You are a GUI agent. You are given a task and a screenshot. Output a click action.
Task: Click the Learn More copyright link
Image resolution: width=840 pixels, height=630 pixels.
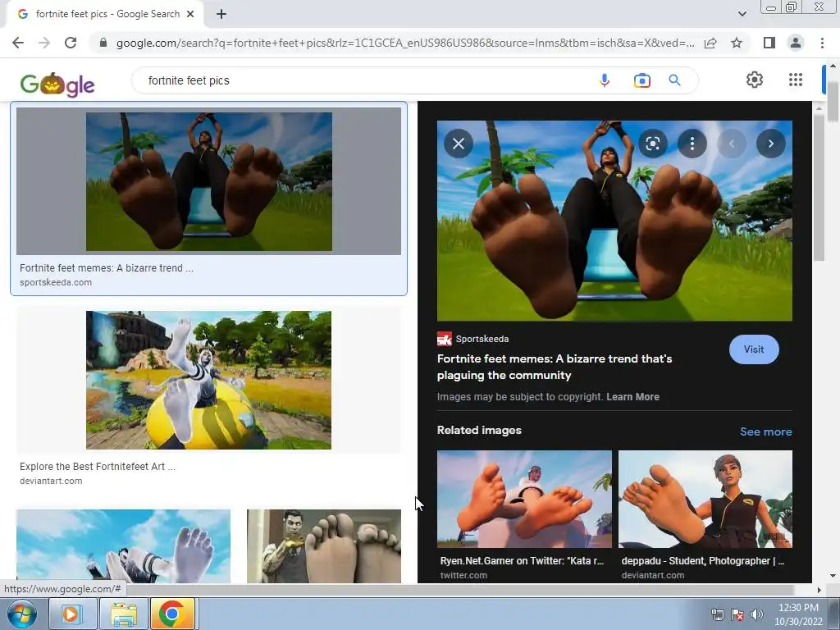pos(632,397)
